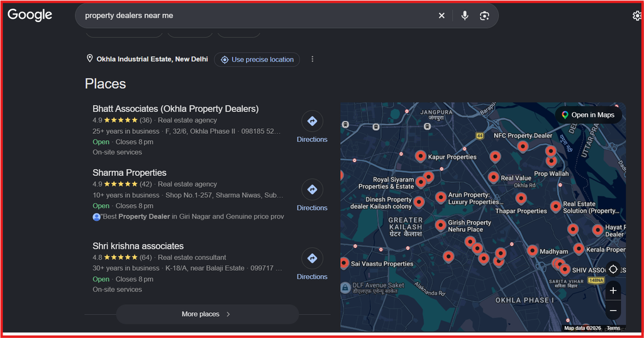Click Directions label under Bhatt Associates
The width and height of the screenshot is (644, 338).
point(312,139)
